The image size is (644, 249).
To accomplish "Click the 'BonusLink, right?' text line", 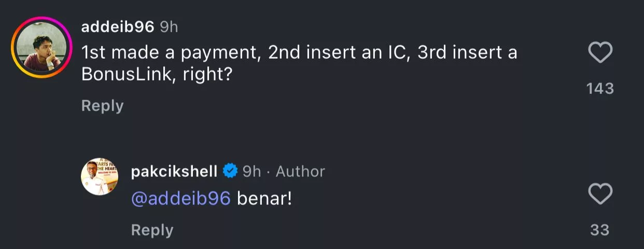I will (x=156, y=75).
